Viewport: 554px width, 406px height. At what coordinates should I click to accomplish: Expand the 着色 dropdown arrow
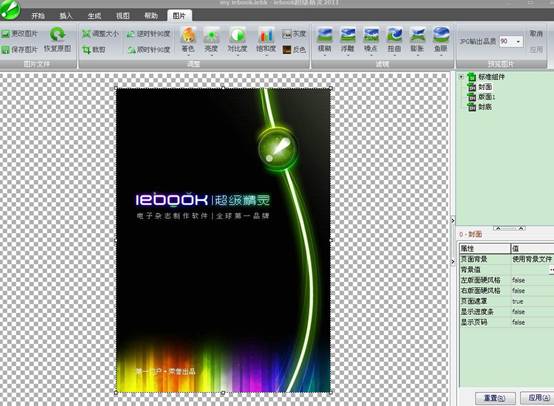pos(188,55)
